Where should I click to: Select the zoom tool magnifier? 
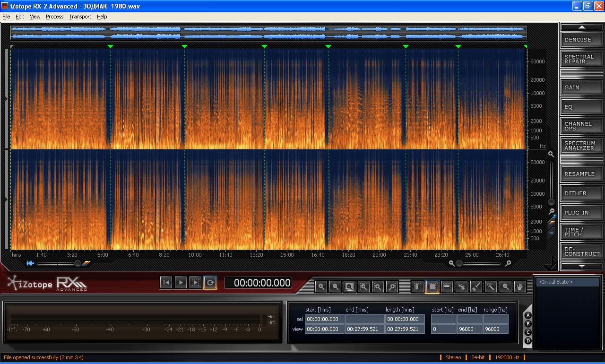[505, 286]
